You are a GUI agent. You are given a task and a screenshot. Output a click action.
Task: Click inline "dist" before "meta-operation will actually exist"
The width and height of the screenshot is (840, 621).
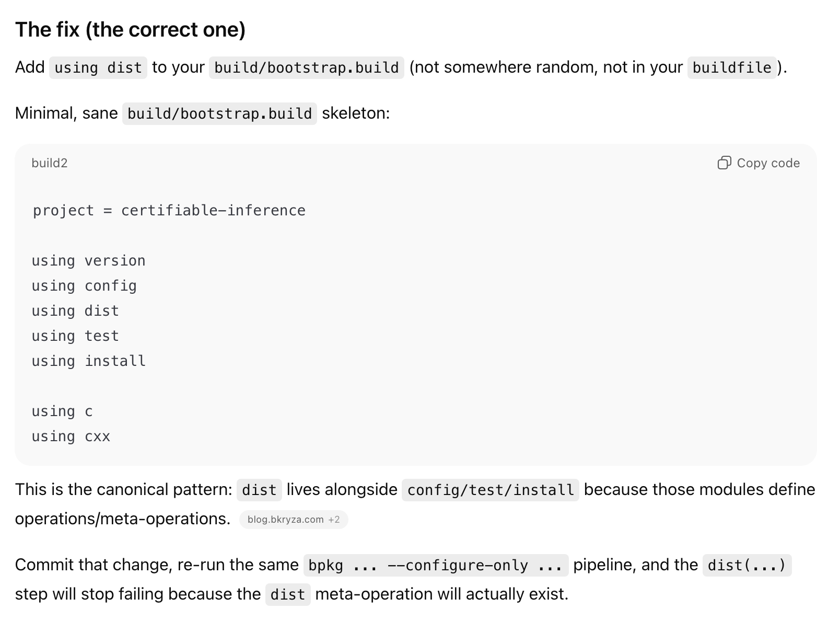(x=288, y=595)
